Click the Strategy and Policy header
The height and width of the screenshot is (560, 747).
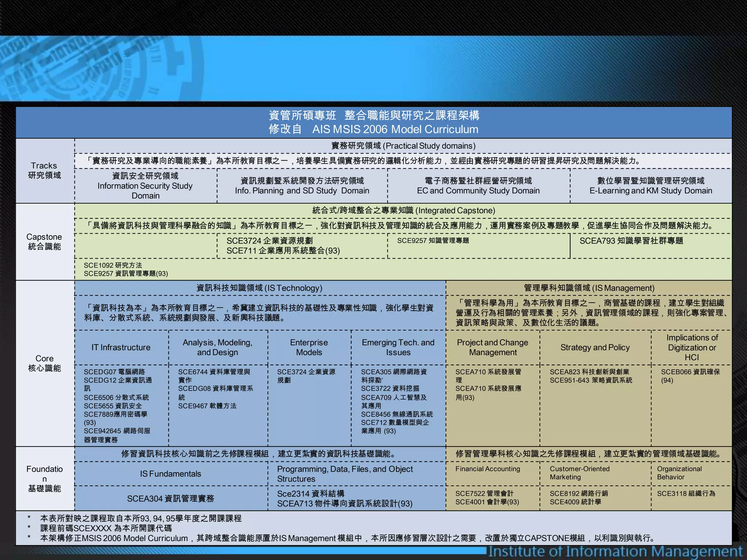click(x=595, y=347)
